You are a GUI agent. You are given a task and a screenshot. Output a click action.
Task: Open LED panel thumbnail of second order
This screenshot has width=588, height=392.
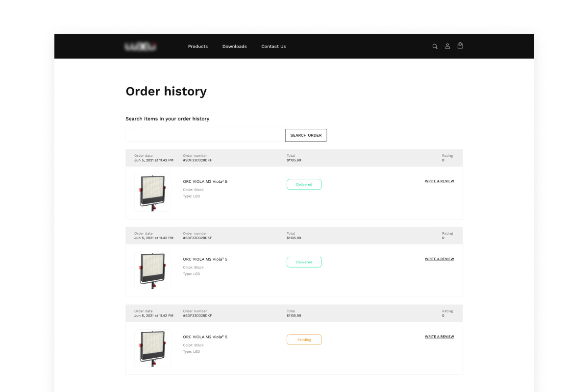[153, 270]
